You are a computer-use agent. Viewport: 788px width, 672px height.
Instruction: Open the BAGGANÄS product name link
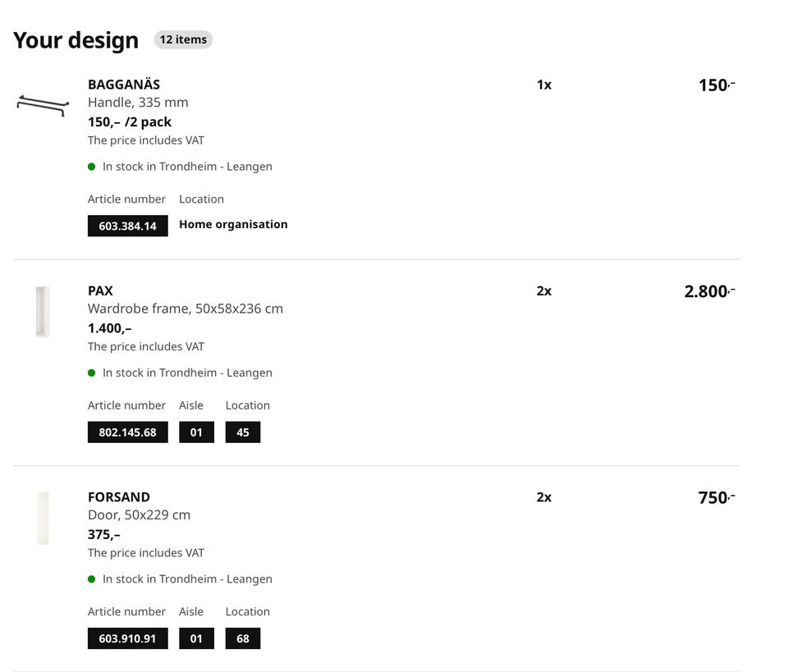[124, 85]
